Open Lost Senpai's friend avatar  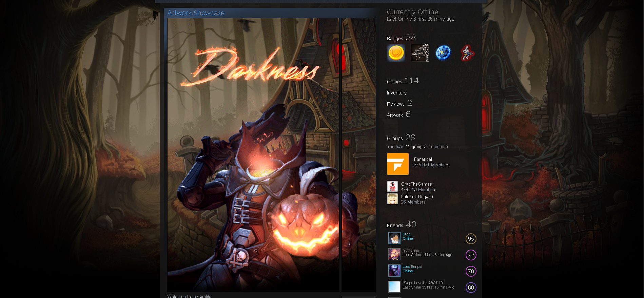[x=394, y=271]
